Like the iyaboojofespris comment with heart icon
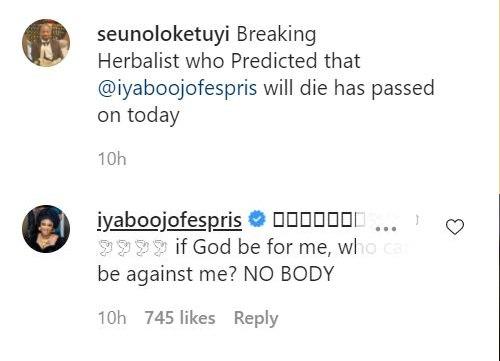The image size is (500, 361). [455, 227]
